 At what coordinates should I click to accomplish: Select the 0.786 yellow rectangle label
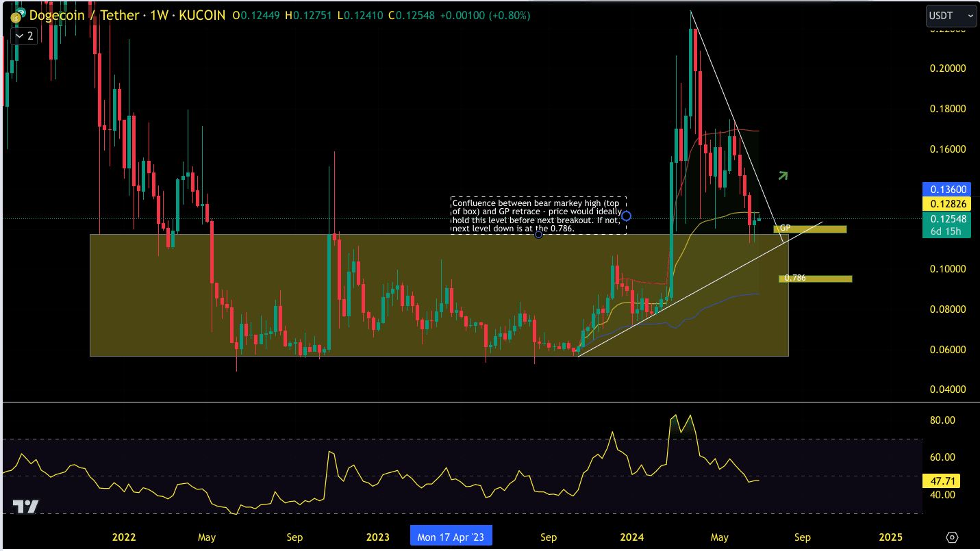[x=816, y=279]
